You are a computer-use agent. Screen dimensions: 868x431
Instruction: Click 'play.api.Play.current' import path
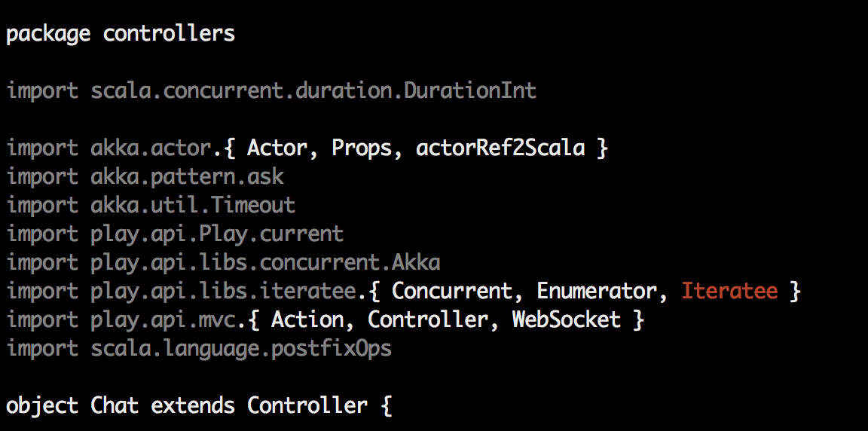tap(217, 234)
